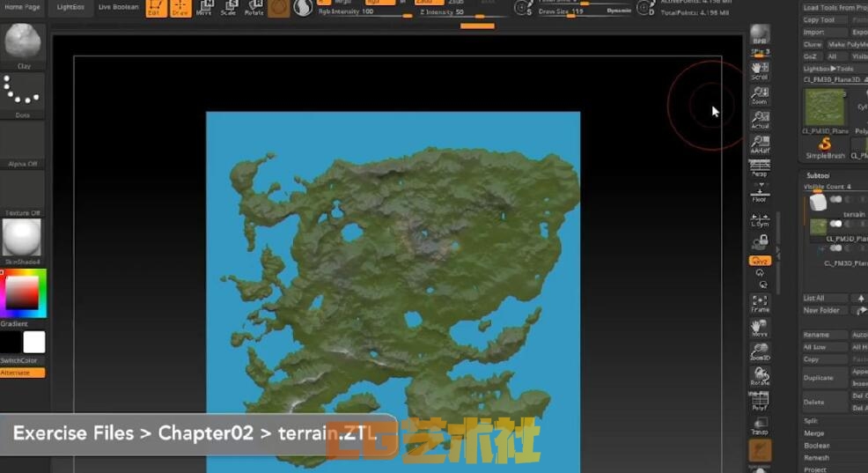Pick a hue in the color picker square
This screenshot has height=473, width=868.
(x=23, y=292)
